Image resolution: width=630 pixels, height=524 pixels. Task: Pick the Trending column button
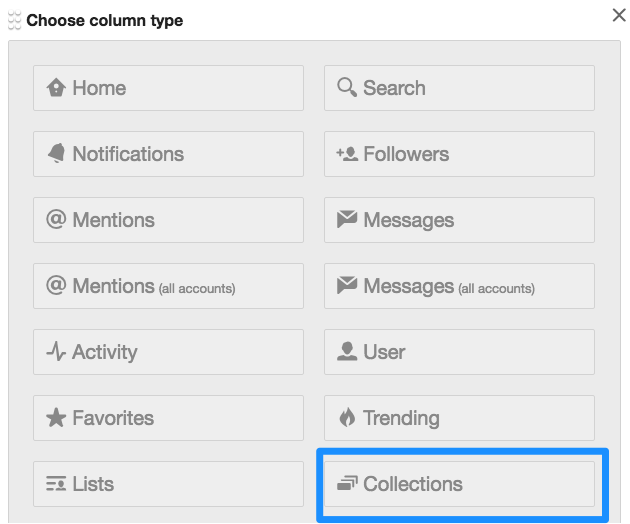[459, 418]
